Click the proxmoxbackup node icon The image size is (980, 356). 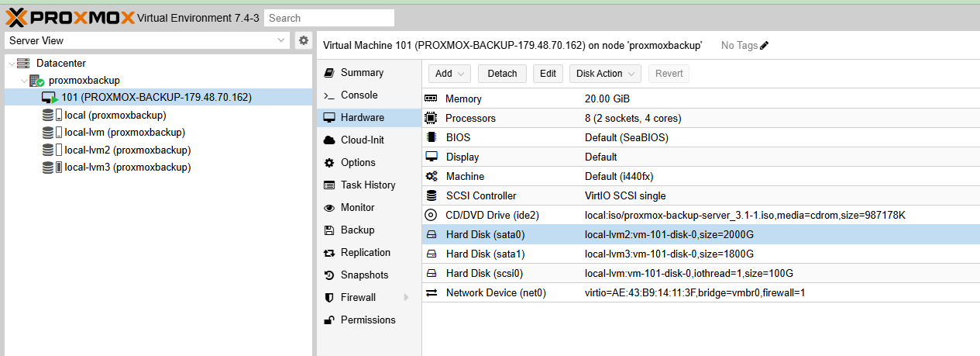click(36, 81)
